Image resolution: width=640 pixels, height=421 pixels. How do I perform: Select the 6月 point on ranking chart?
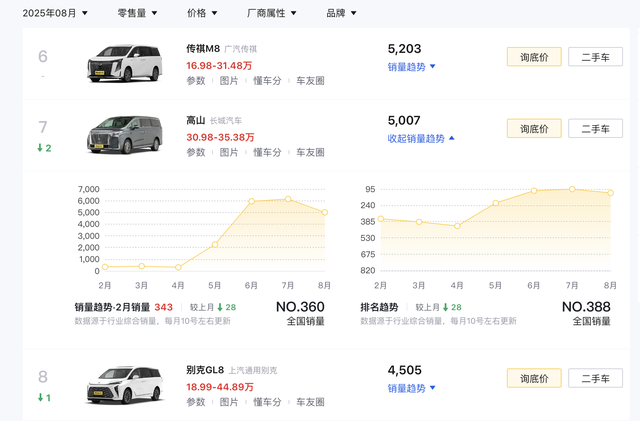click(x=534, y=191)
